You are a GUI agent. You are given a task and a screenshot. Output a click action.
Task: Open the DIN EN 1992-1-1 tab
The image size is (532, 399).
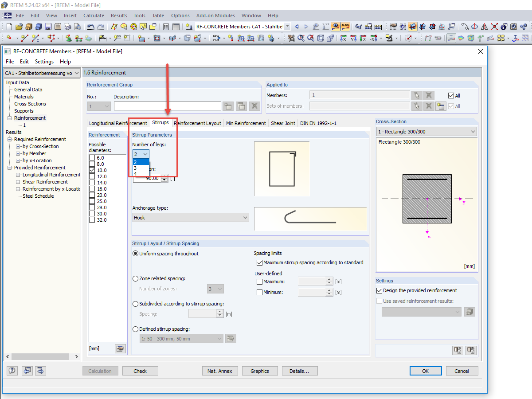[318, 123]
